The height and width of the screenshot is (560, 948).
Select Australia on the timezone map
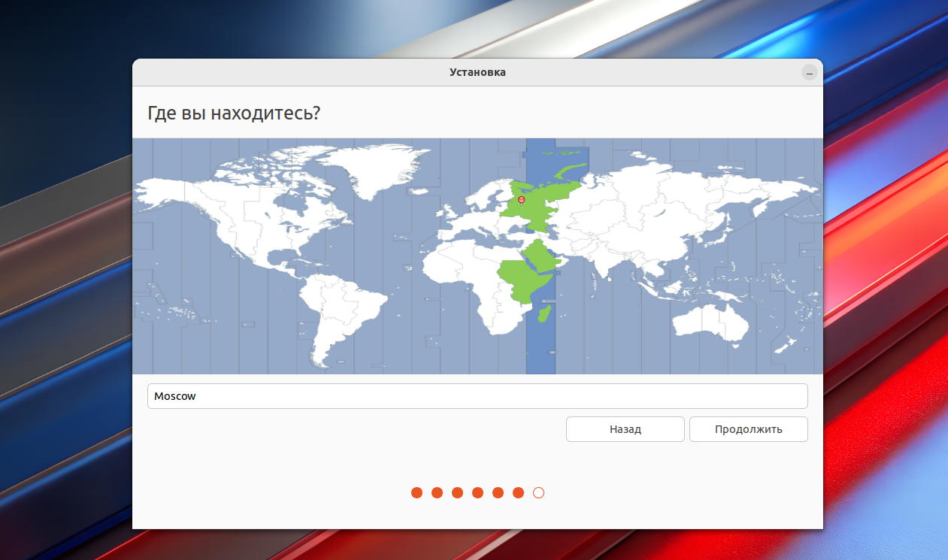710,323
